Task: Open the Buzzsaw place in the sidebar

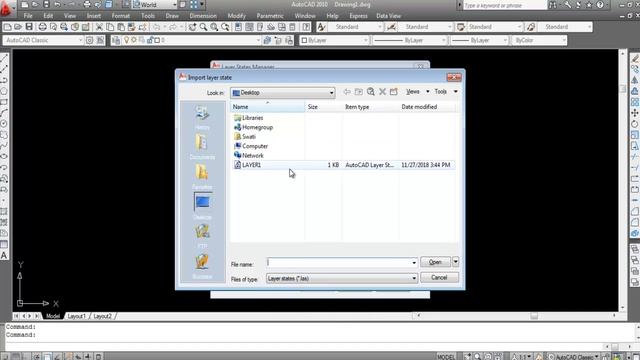Action: coord(202,266)
